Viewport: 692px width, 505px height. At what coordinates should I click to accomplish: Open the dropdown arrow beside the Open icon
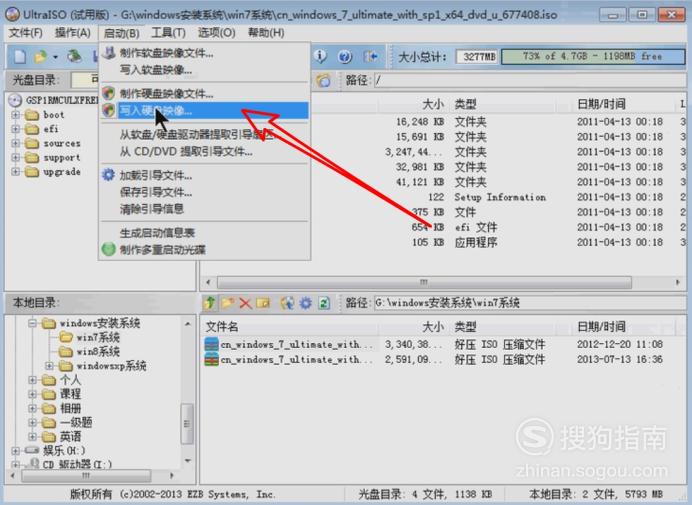[55, 57]
